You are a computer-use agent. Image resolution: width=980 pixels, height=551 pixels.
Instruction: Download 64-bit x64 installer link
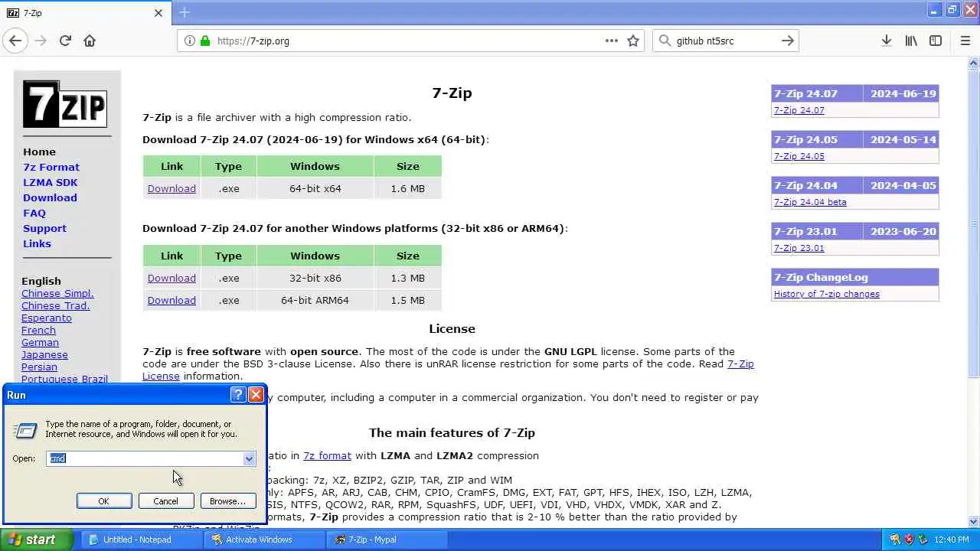pos(171,188)
